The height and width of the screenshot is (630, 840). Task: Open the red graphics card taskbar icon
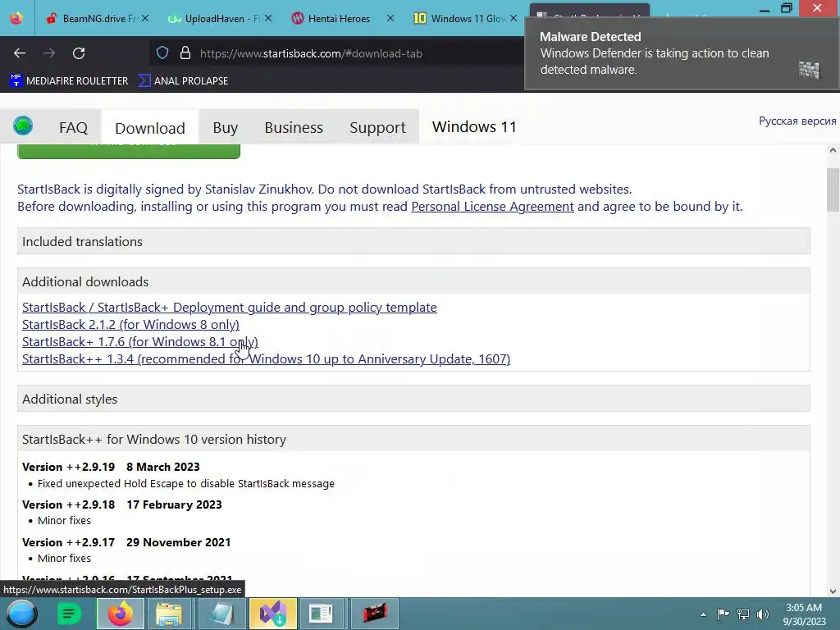[x=374, y=614]
